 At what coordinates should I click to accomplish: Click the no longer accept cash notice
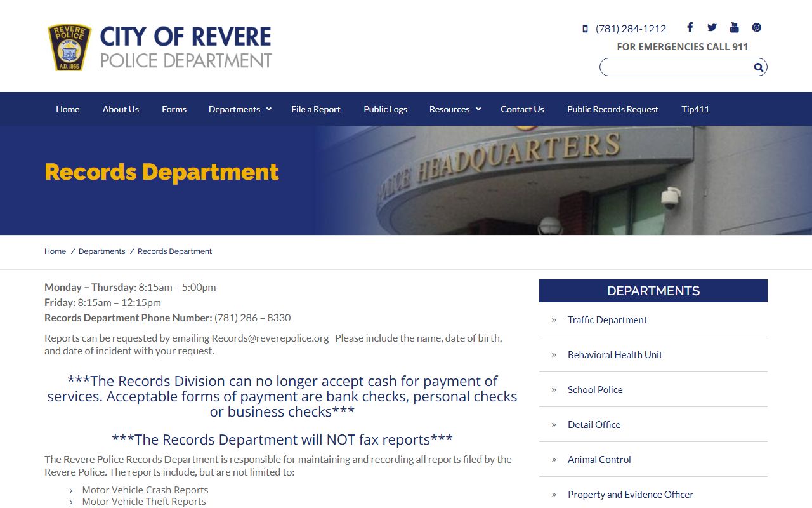point(282,396)
